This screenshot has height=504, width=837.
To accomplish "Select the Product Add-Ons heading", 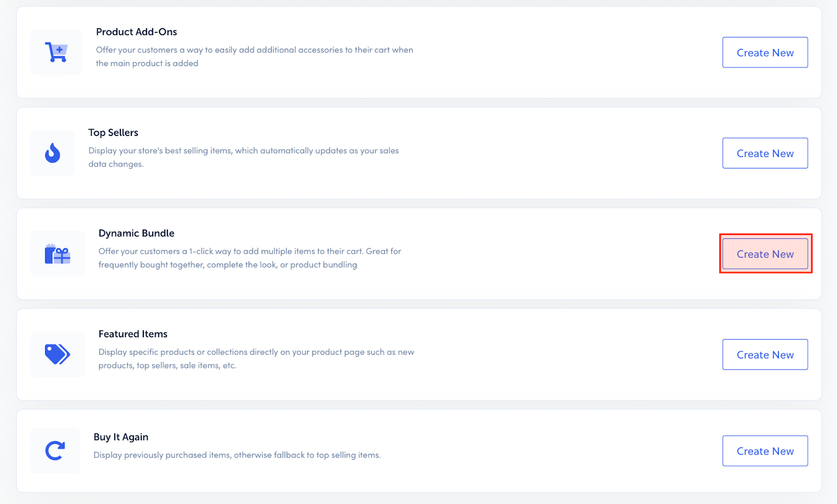I will (137, 32).
